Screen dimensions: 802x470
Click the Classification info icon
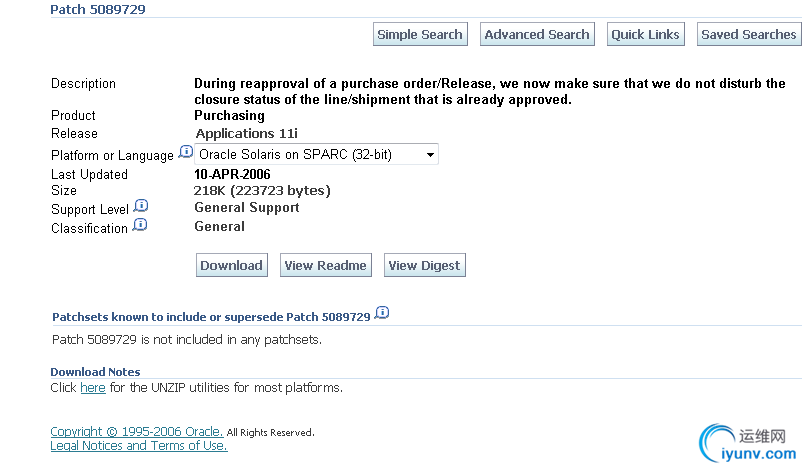pos(139,225)
